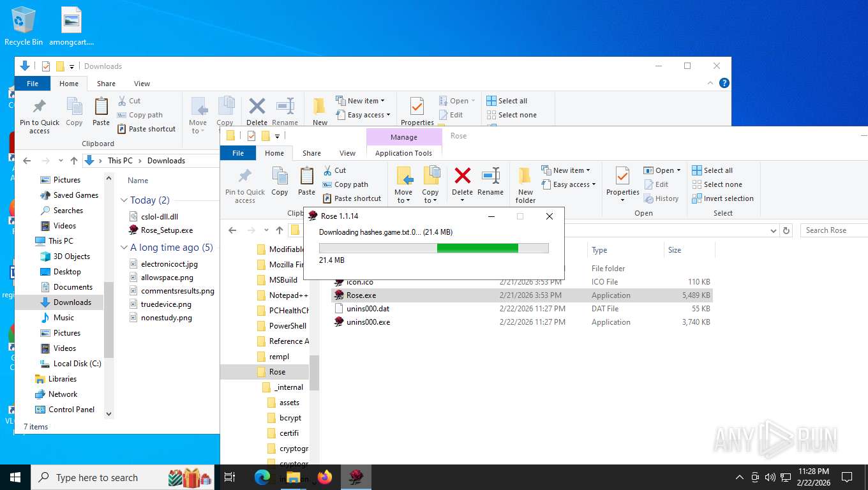Image resolution: width=868 pixels, height=490 pixels.
Task: Click the up arrow in Rose window navigation
Action: coord(279,230)
